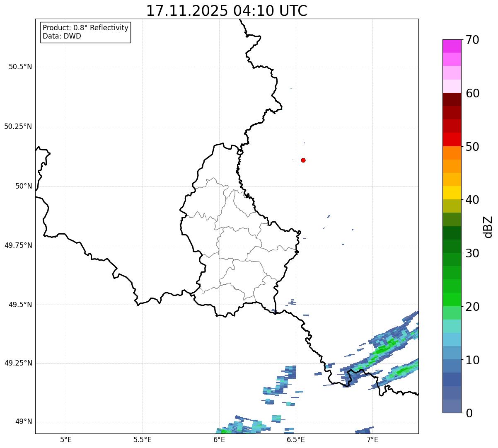The image size is (498, 448).
Task: Click the orange colorbar segment below 50
Action: coord(452,153)
